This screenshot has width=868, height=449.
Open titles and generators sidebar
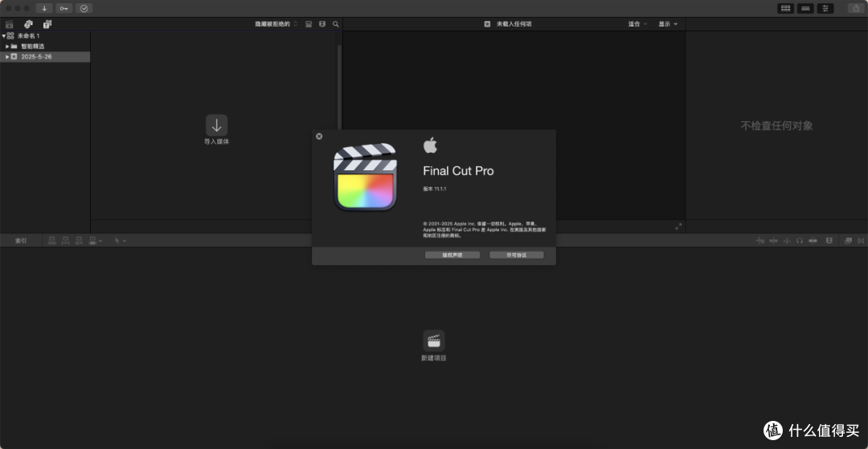pos(47,24)
